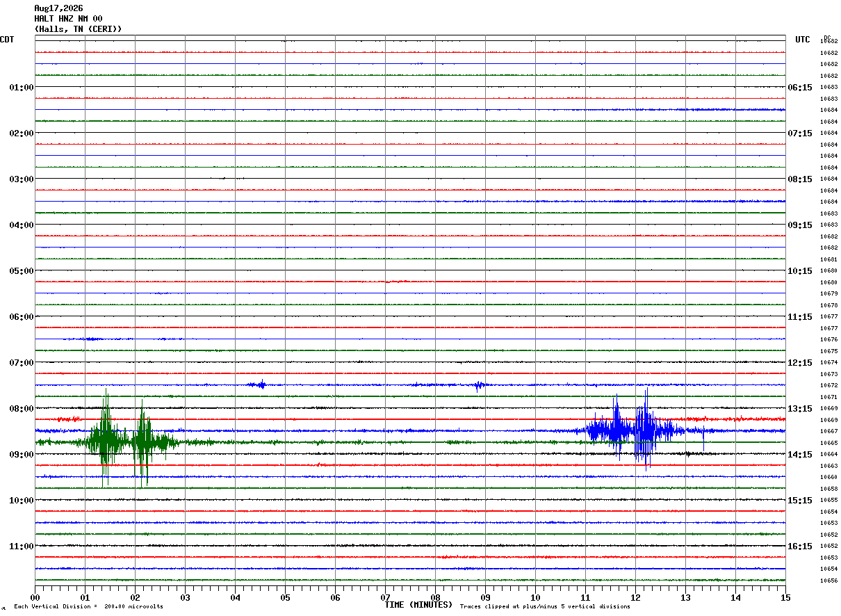This screenshot has width=841, height=616.
Task: Click the 14:15 UTC time label
Action: pos(800,455)
